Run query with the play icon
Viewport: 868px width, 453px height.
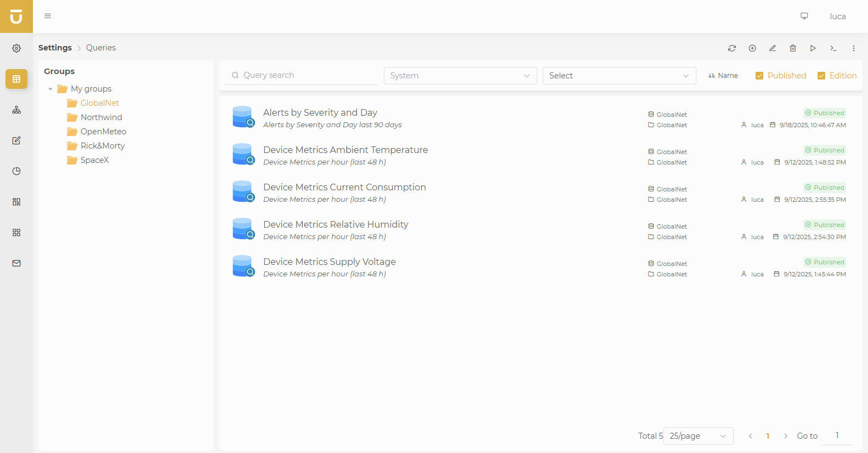click(813, 48)
